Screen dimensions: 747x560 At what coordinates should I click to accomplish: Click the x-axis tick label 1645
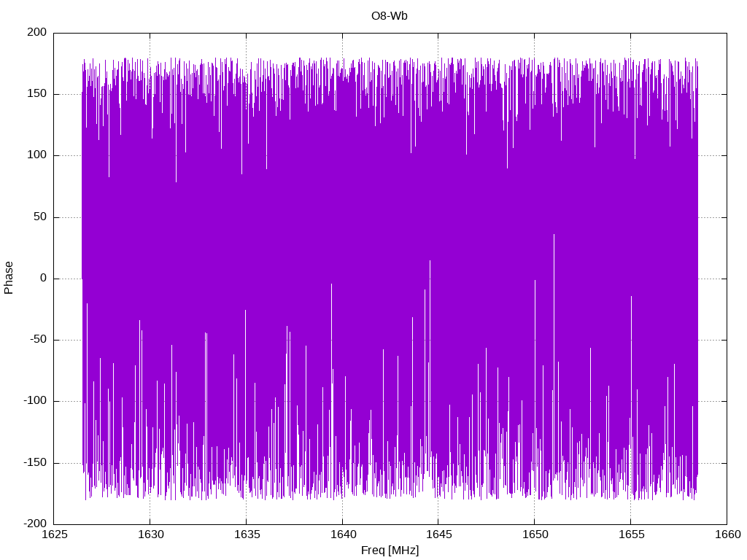coord(438,534)
